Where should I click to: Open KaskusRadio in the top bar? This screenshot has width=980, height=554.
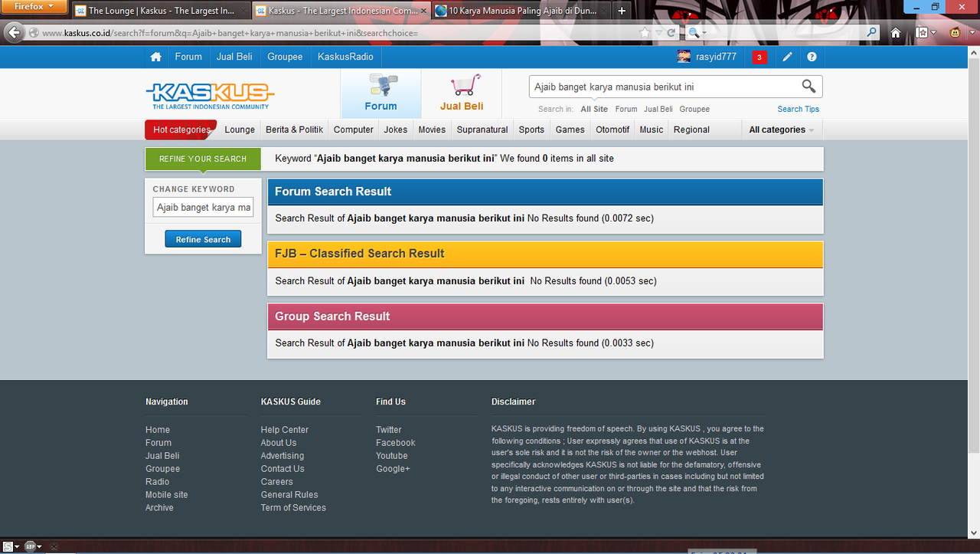point(345,57)
